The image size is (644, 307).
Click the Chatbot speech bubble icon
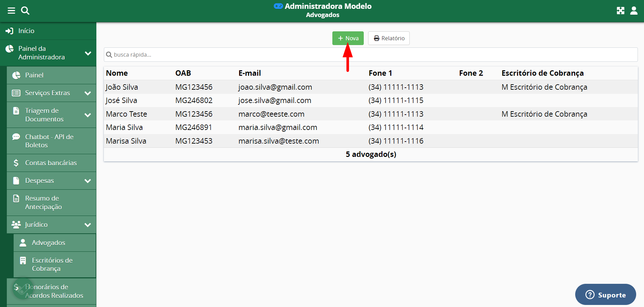coord(16,137)
